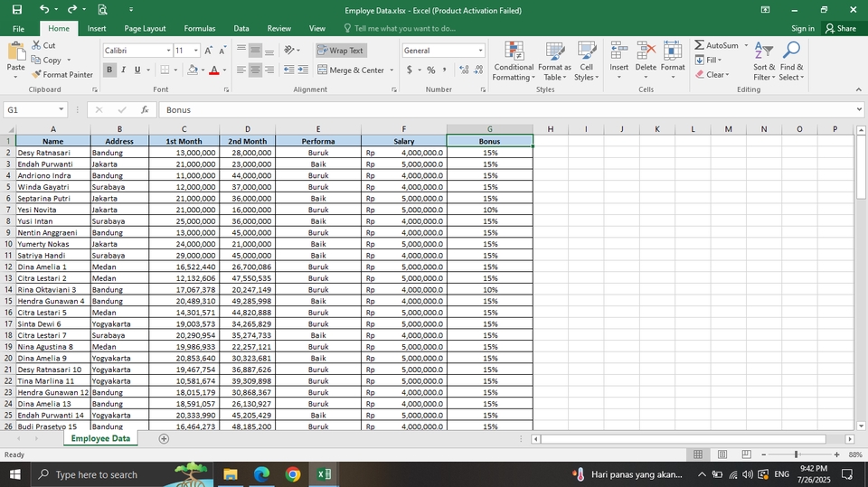Click the Increase Font Size icon
The height and width of the screenshot is (487, 868).
(x=208, y=51)
